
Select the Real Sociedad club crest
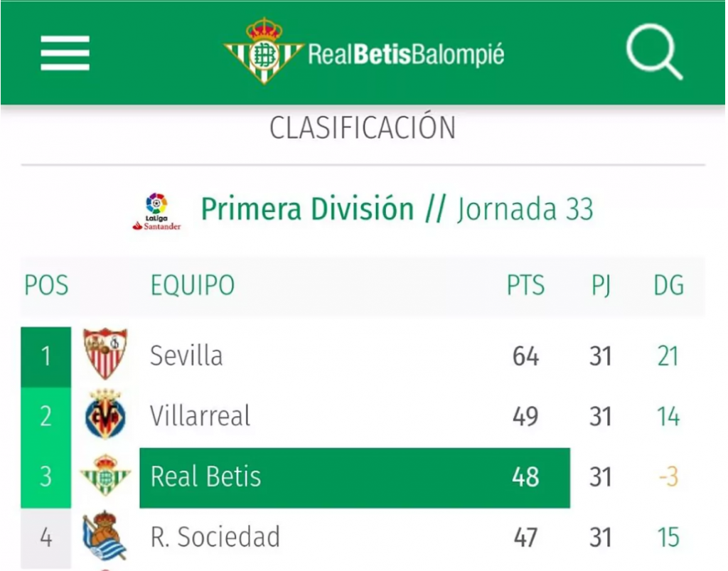[x=105, y=536]
